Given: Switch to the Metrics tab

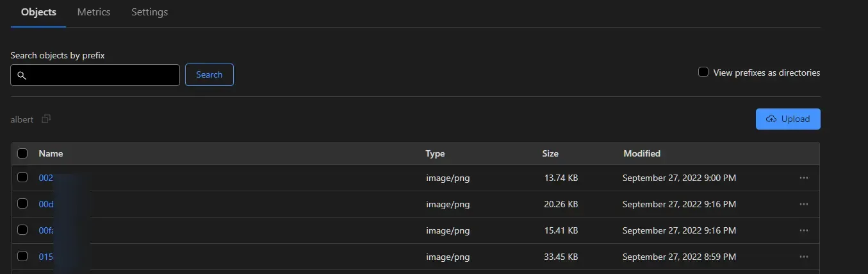Looking at the screenshot, I should [x=94, y=12].
